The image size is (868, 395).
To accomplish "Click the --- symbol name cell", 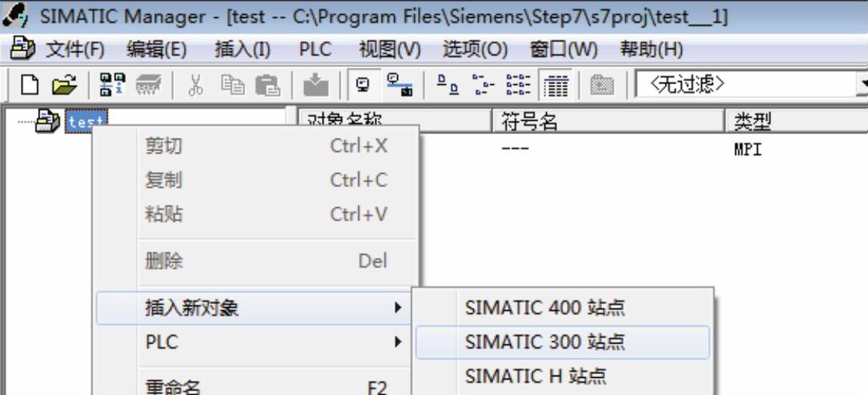I will click(515, 149).
